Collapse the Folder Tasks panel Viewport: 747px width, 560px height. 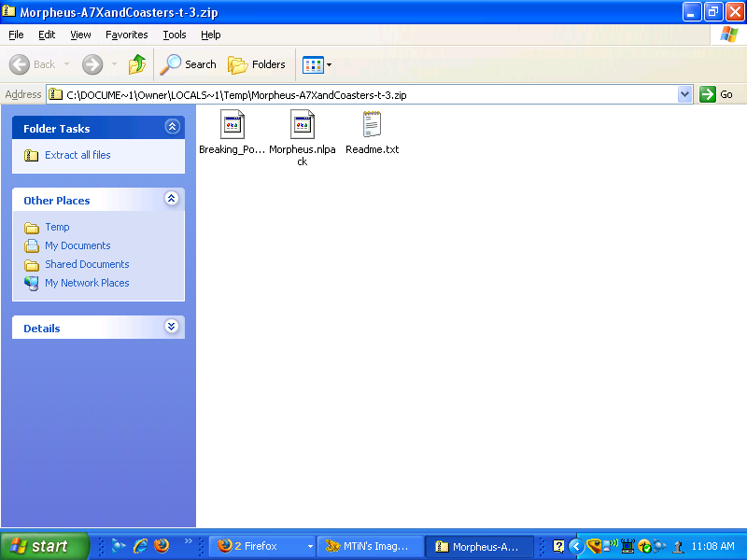point(172,127)
